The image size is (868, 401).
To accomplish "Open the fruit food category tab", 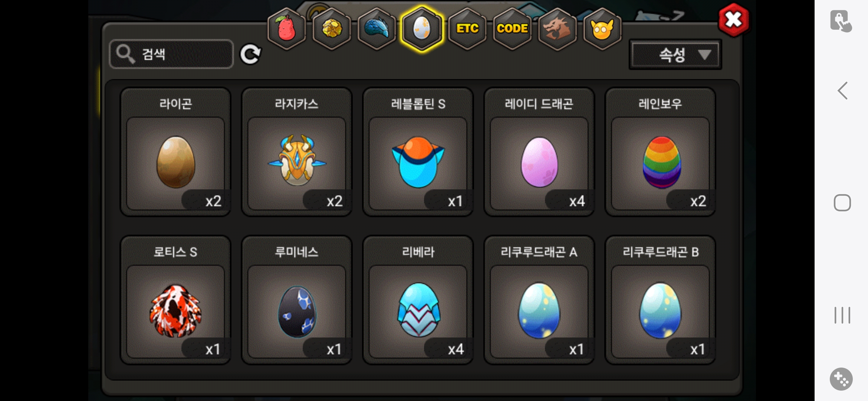I will [286, 29].
